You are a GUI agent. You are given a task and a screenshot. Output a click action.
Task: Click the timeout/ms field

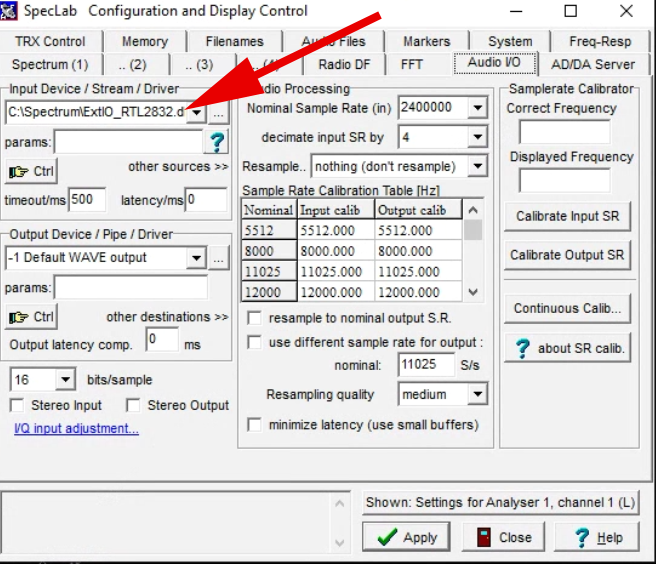(x=87, y=200)
